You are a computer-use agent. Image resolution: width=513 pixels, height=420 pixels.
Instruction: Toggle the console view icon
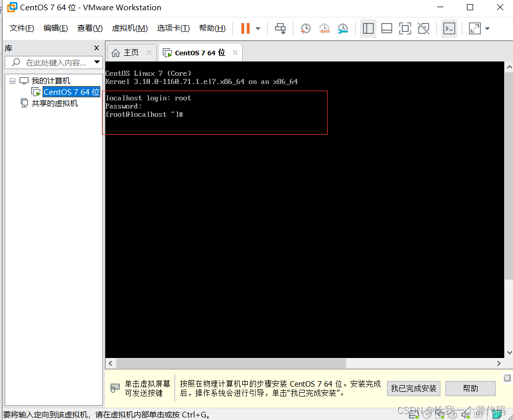pyautogui.click(x=449, y=29)
